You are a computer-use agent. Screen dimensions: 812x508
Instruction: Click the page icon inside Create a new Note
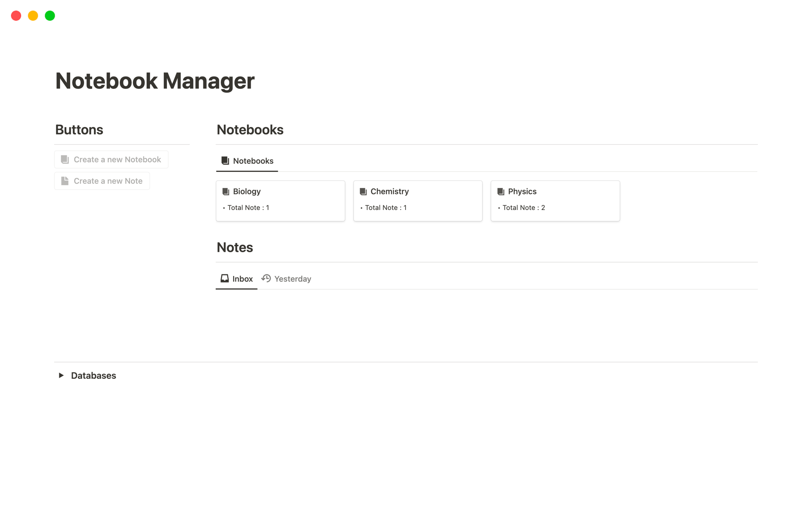click(64, 181)
